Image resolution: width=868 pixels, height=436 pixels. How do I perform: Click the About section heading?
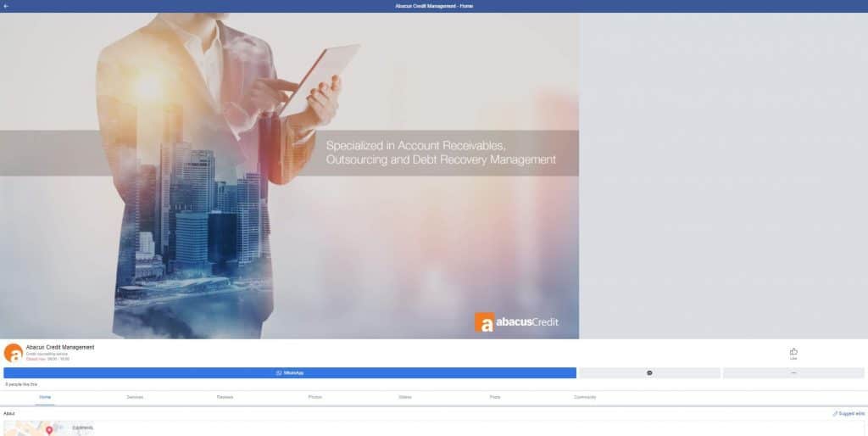coord(8,413)
